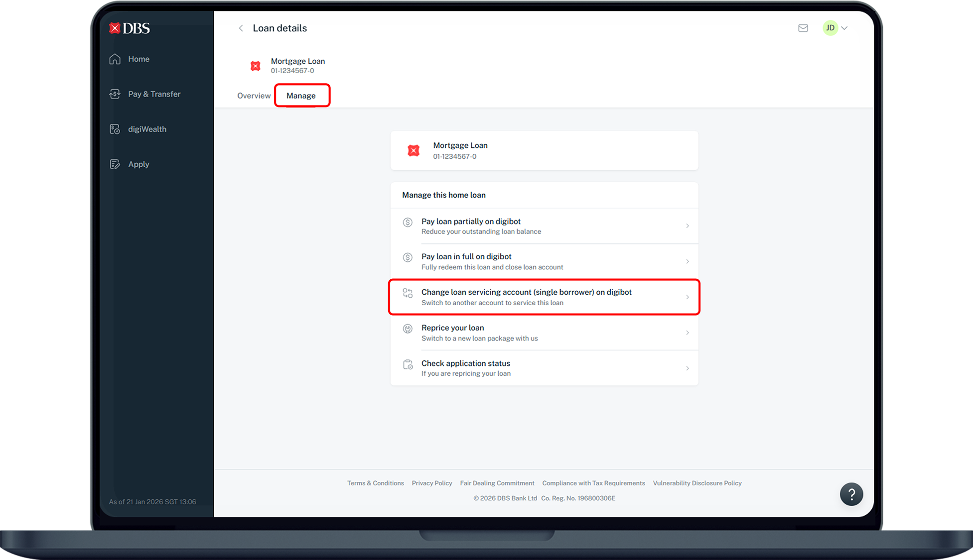The width and height of the screenshot is (973, 560).
Task: Open the mail inbox envelope icon
Action: click(803, 28)
